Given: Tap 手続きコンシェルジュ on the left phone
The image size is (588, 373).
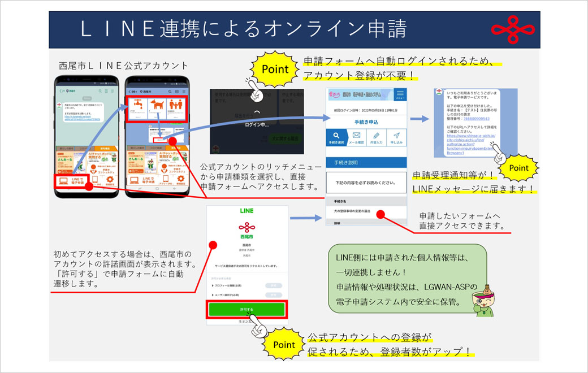Looking at the screenshot, I should tap(102, 168).
